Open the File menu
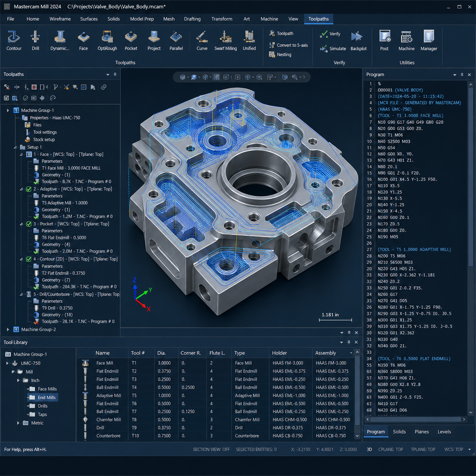The width and height of the screenshot is (476, 476). pos(11,19)
